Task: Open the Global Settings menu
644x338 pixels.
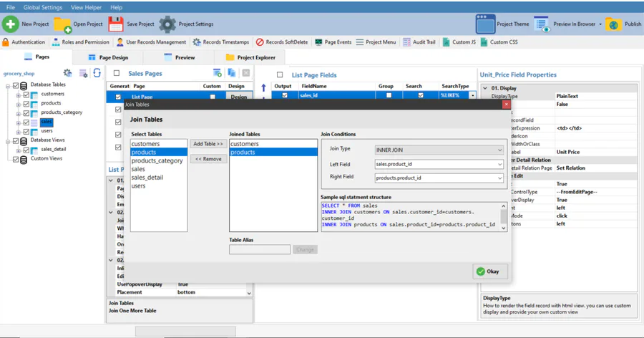Action: (42, 7)
